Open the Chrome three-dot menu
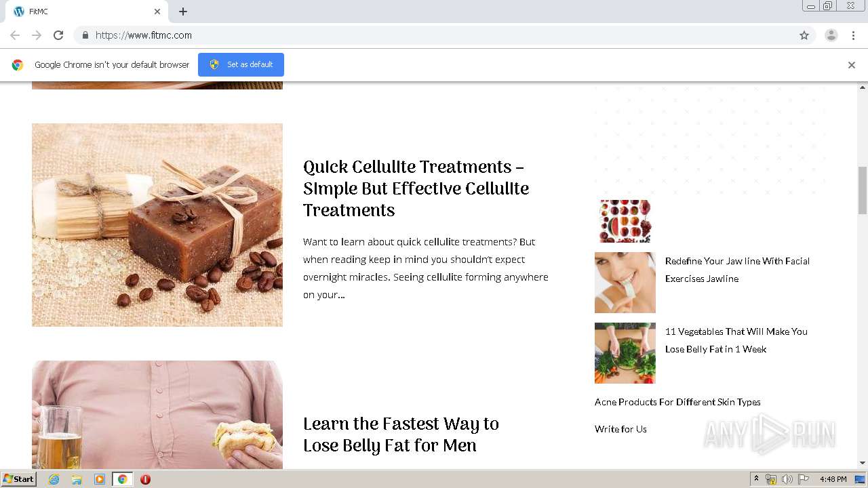Viewport: 868px width, 488px height. coord(854,35)
